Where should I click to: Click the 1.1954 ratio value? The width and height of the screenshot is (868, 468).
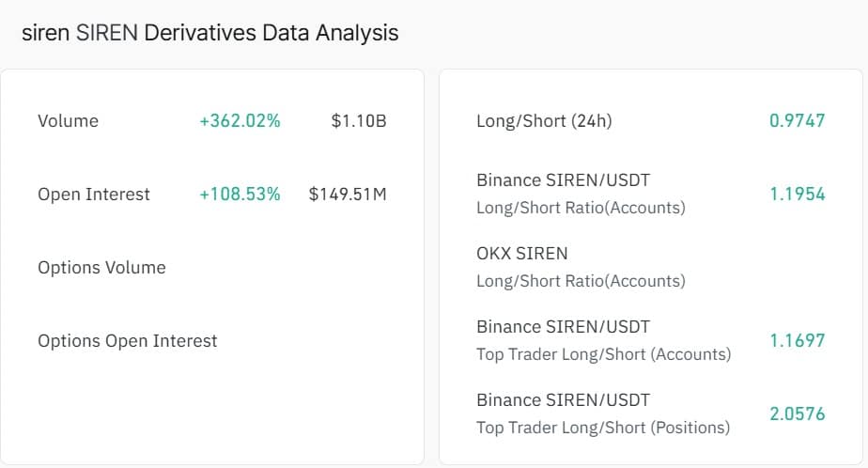coord(797,195)
